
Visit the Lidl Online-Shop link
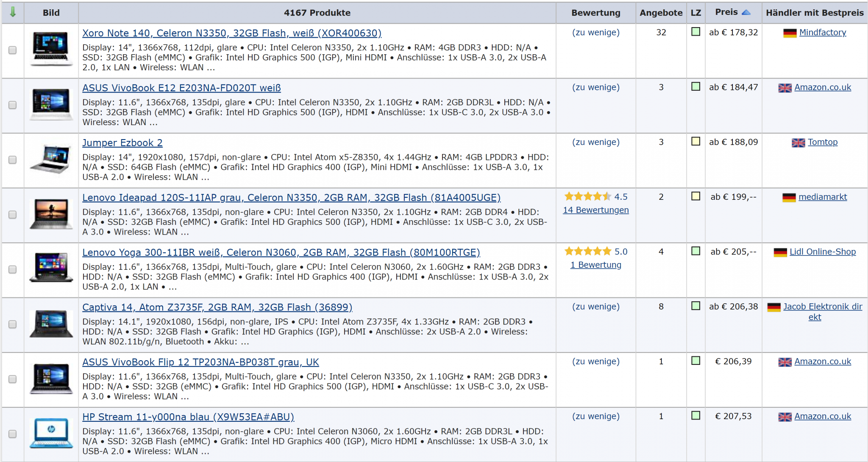point(822,252)
